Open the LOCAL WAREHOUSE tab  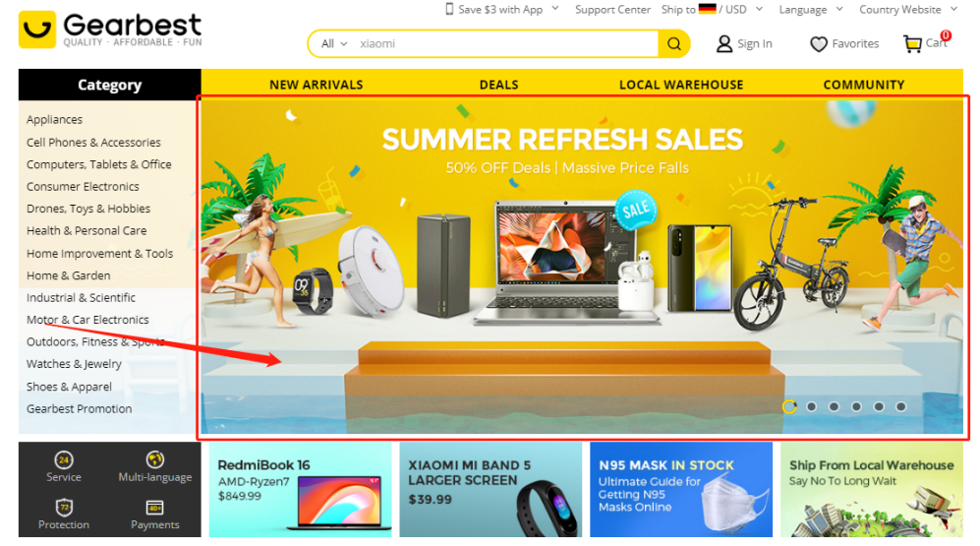(681, 85)
